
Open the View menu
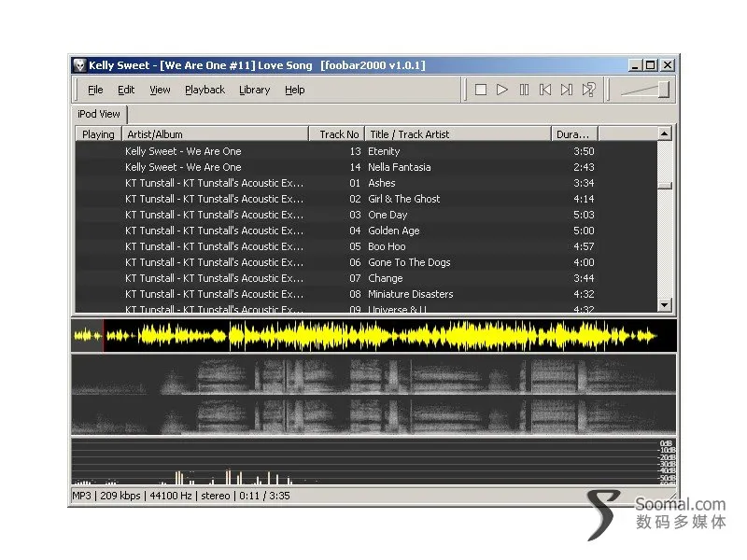click(160, 90)
